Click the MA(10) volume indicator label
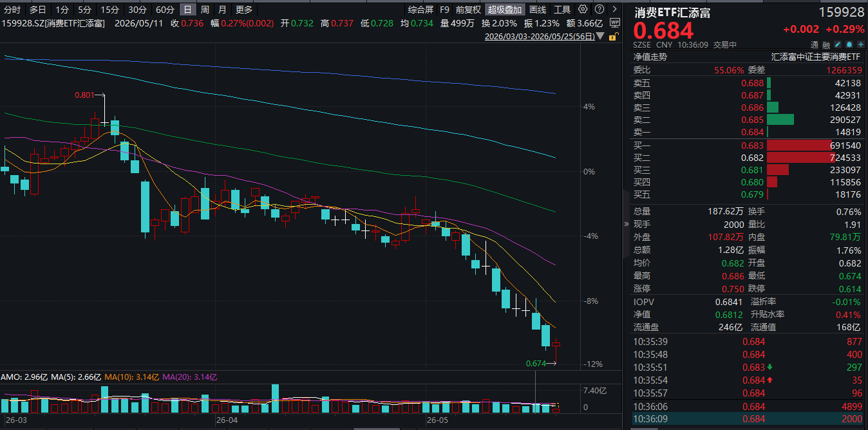 pyautogui.click(x=132, y=377)
